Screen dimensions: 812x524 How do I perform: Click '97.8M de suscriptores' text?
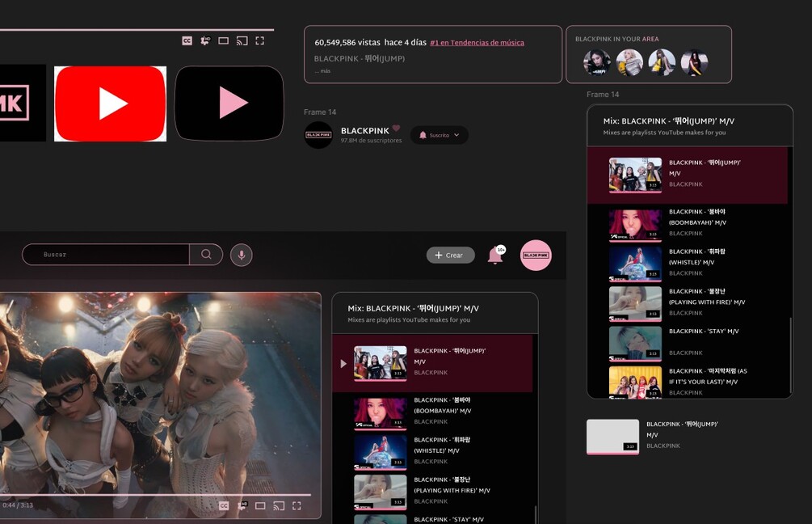click(x=372, y=141)
